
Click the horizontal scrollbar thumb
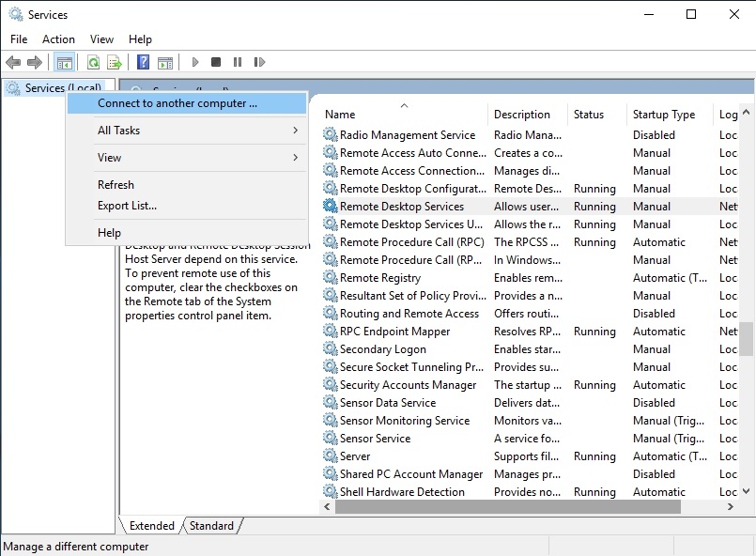click(508, 507)
